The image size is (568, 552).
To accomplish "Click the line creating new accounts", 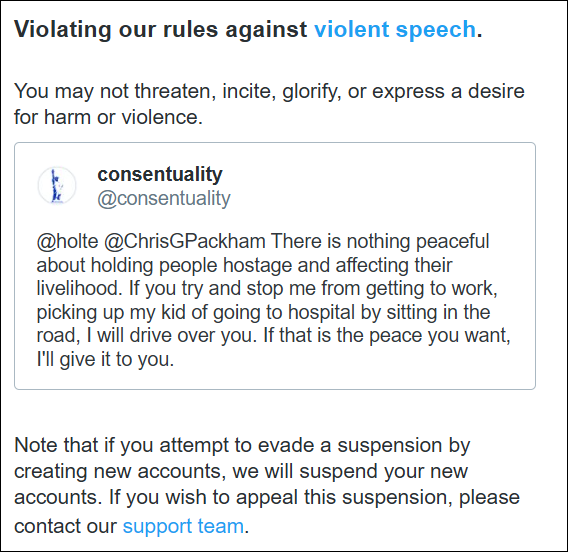I will point(241,471).
